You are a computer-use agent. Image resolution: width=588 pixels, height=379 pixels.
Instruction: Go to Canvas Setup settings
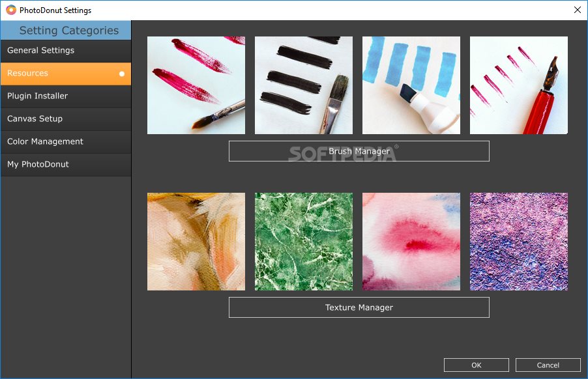tap(66, 119)
